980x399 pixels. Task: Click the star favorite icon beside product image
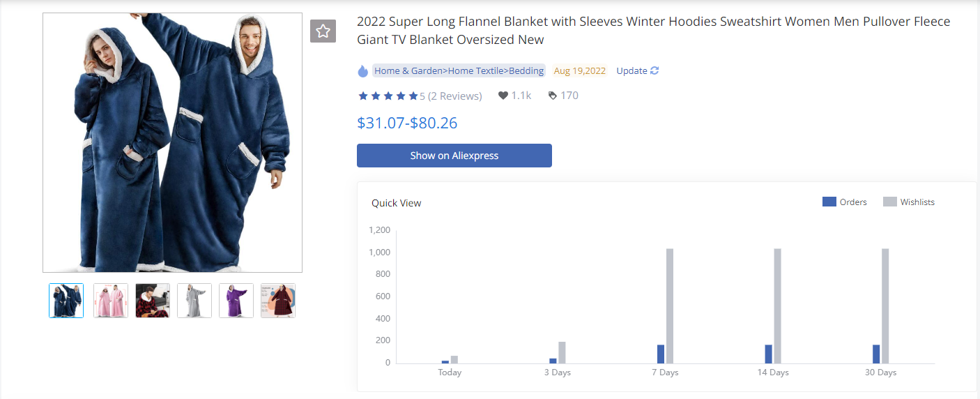click(323, 31)
